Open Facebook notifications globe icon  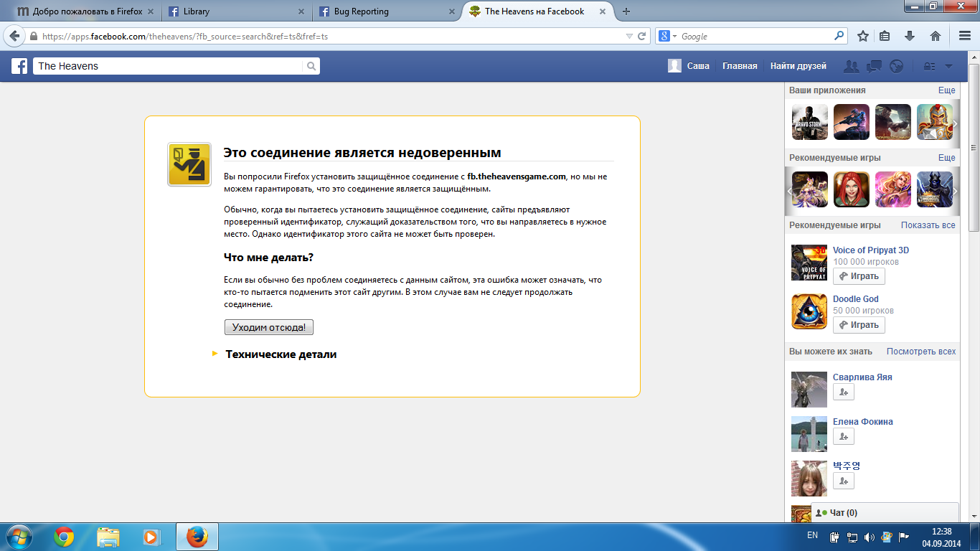tap(896, 66)
